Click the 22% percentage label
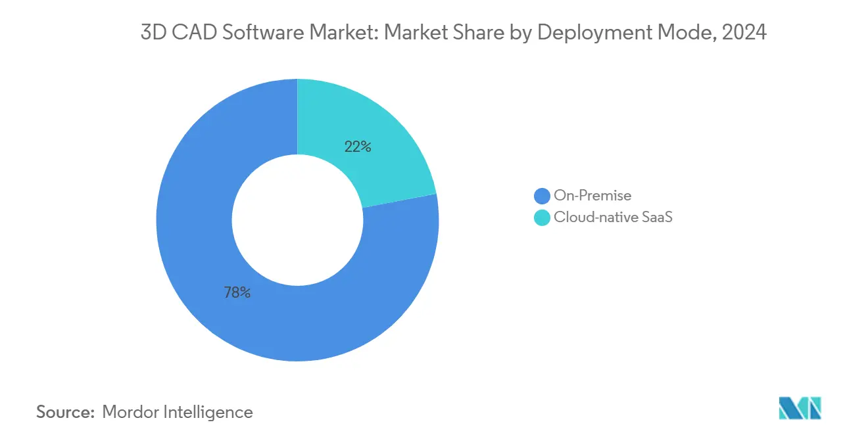 358,147
